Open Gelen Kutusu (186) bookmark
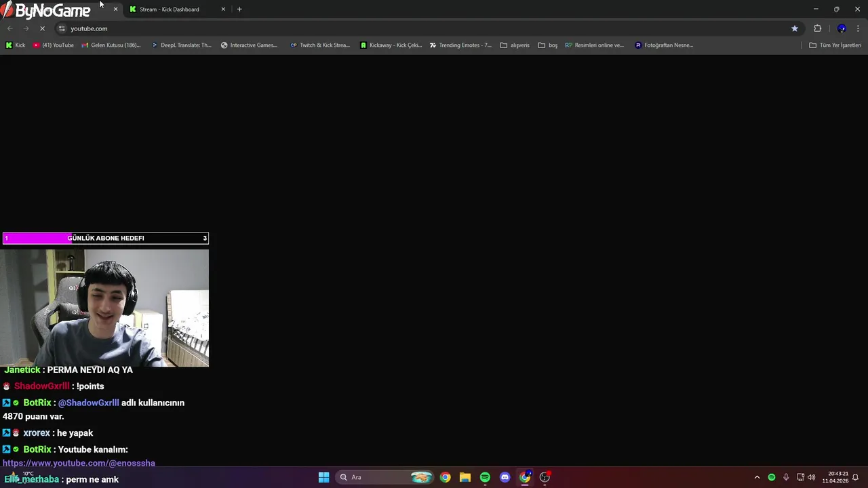The height and width of the screenshot is (488, 868). 111,45
